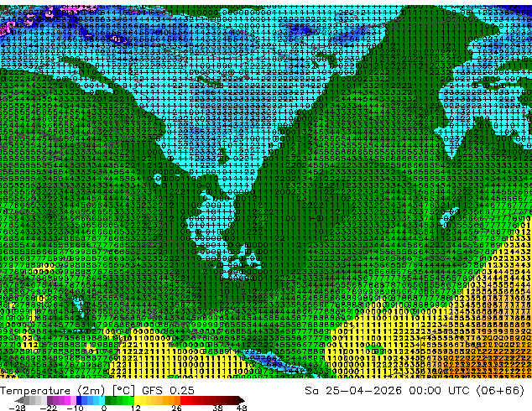Select the dark maroon end of the scale
This screenshot has width=532, height=411.
(x=239, y=400)
